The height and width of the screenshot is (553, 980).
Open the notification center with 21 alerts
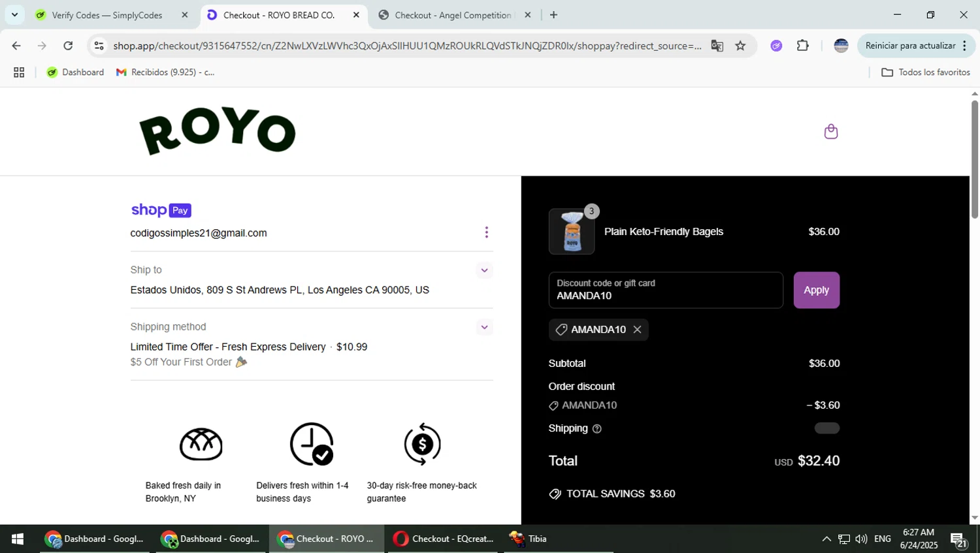(958, 539)
